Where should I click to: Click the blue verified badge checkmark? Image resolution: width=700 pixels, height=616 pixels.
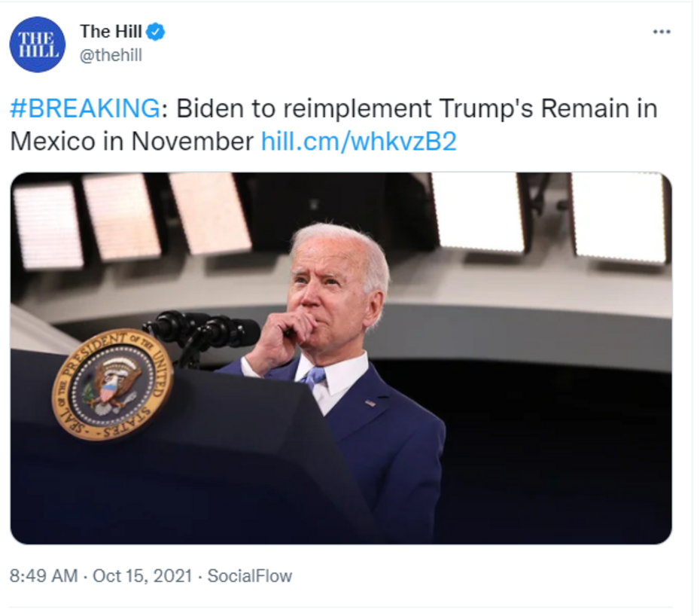(x=156, y=32)
